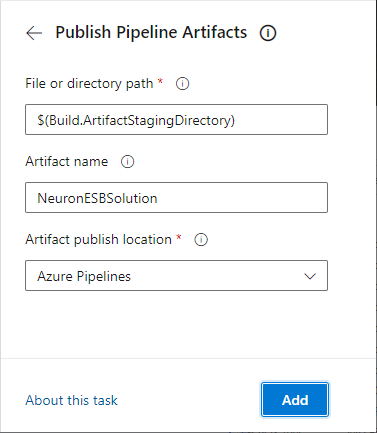
Task: Show info tooltip for Artifact name
Action: [127, 162]
